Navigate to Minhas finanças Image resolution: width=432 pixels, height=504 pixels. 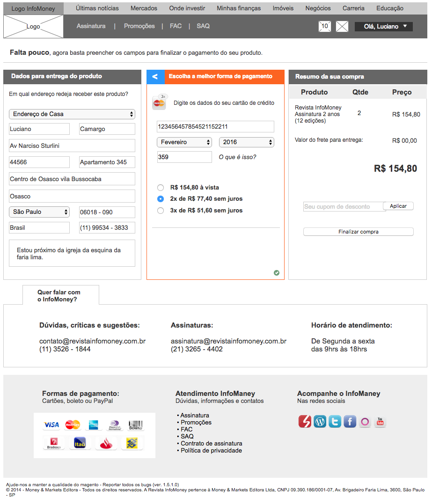(x=239, y=8)
